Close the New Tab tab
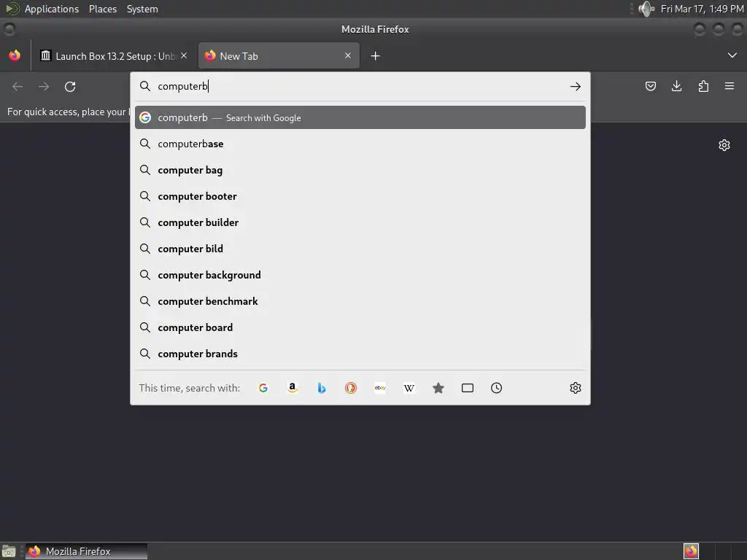 [x=348, y=55]
